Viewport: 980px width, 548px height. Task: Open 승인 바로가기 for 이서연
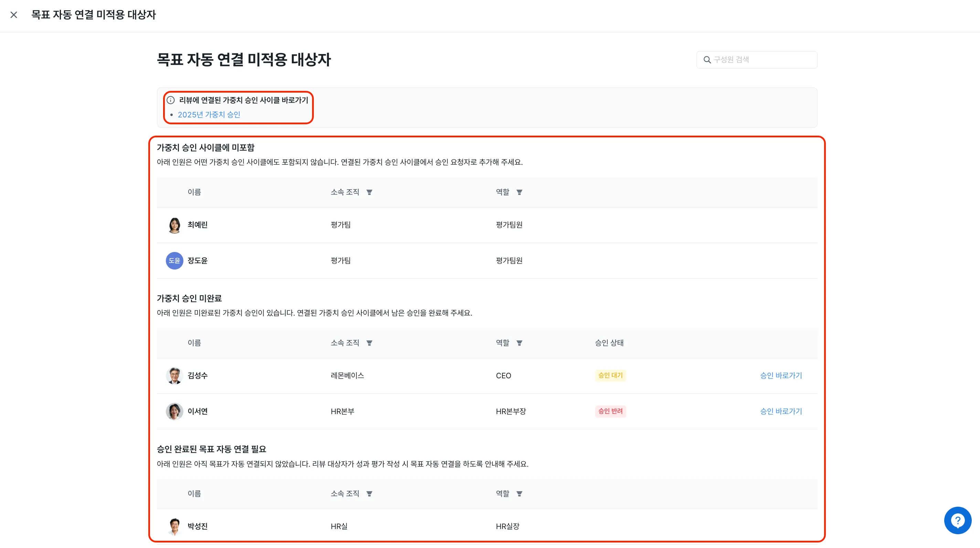click(781, 411)
